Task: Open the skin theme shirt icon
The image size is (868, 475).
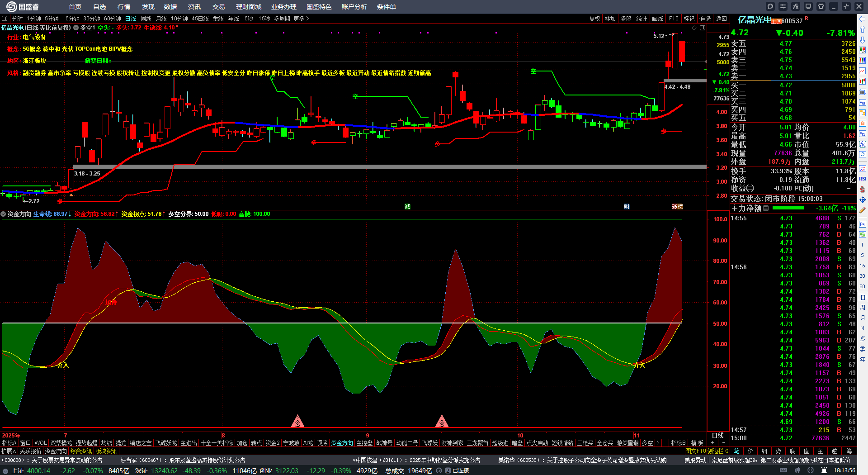Action: [821, 6]
